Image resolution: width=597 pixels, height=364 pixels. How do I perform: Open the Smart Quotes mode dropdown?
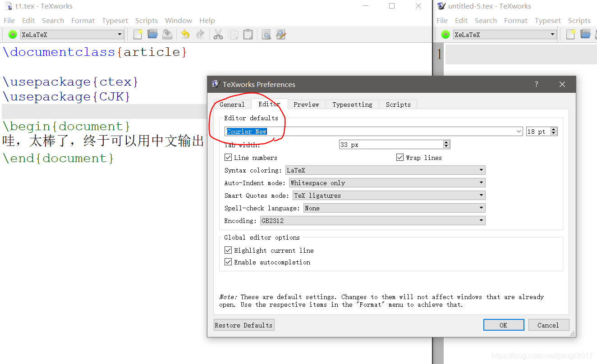[389, 196]
